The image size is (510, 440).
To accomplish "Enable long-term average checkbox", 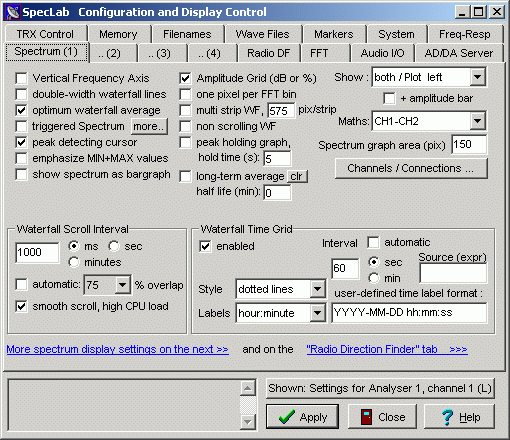I will pyautogui.click(x=185, y=176).
